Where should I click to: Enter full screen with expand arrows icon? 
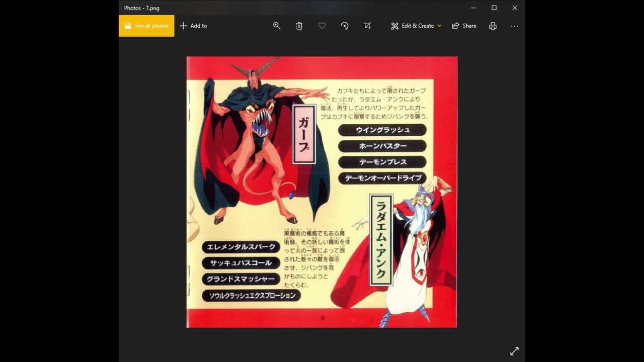tap(514, 351)
